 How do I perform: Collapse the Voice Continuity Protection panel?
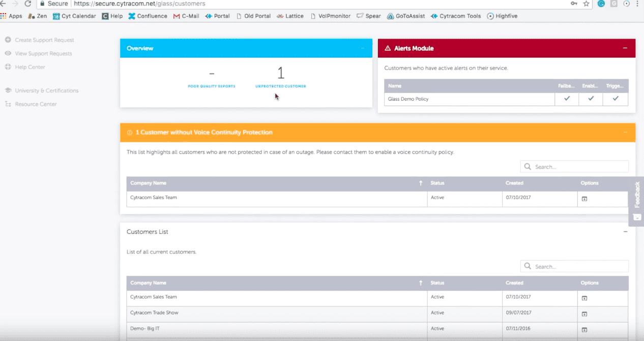click(625, 132)
